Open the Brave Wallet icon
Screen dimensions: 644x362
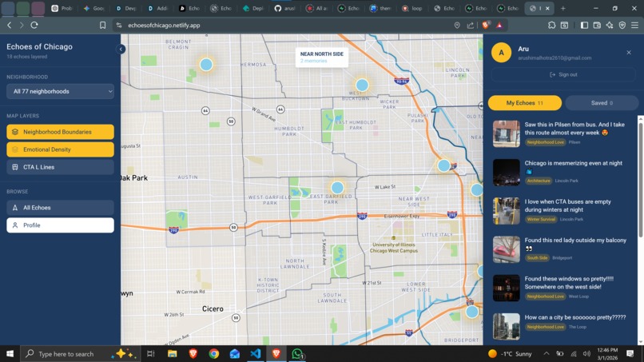[x=597, y=25]
